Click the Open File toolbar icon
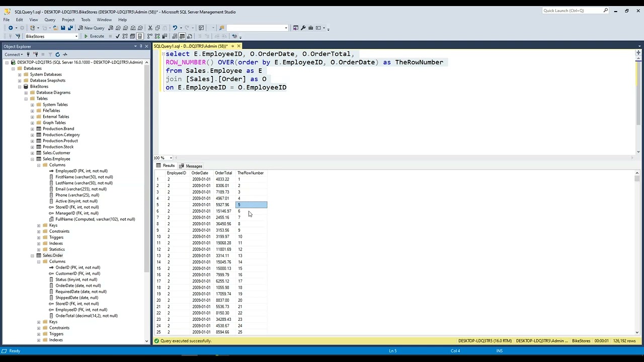Viewport: 644px width, 362px height. tap(55, 28)
